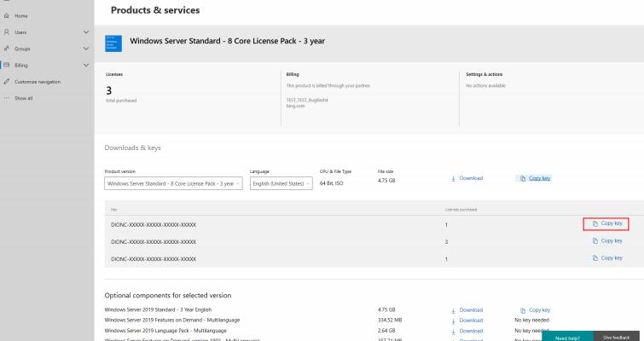This screenshot has width=644, height=341.
Task: Click Windows Server 2019 Language Pack - Multilanguage text
Action: [165, 331]
